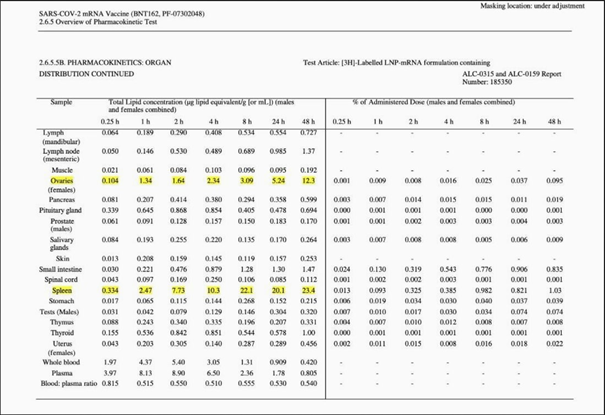Click the Thyroid 48 h value 1.00
Image resolution: width=605 pixels, height=415 pixels.
pyautogui.click(x=308, y=332)
